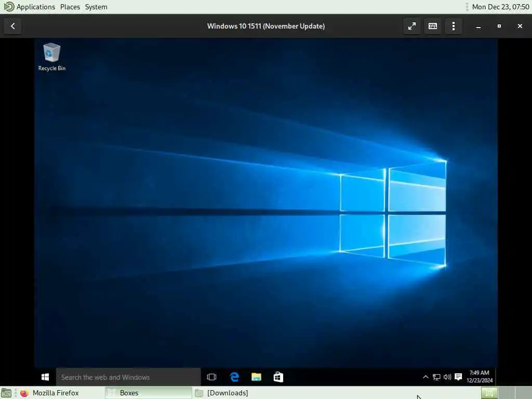Switch to the Mozilla Firefox window

pyautogui.click(x=49, y=393)
